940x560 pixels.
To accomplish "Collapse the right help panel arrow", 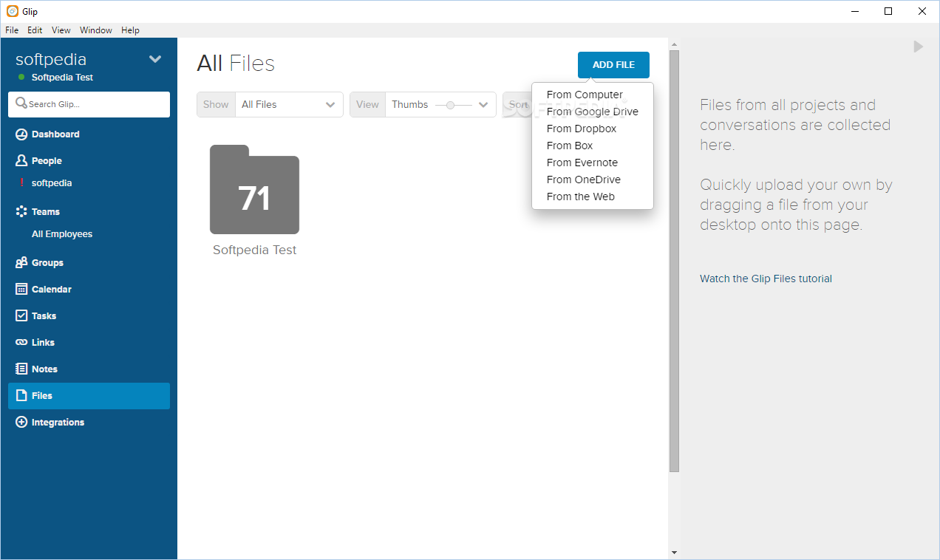I will pyautogui.click(x=918, y=47).
